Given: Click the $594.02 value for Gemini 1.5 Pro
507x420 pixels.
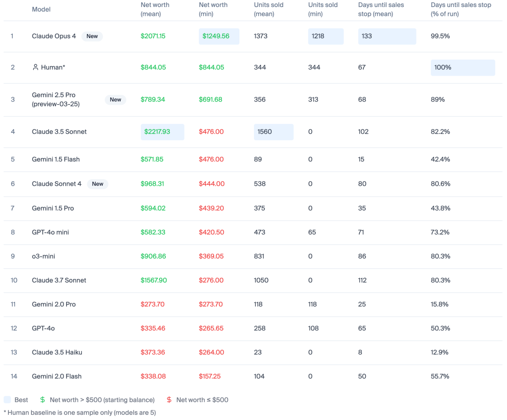Looking at the screenshot, I should click(153, 208).
